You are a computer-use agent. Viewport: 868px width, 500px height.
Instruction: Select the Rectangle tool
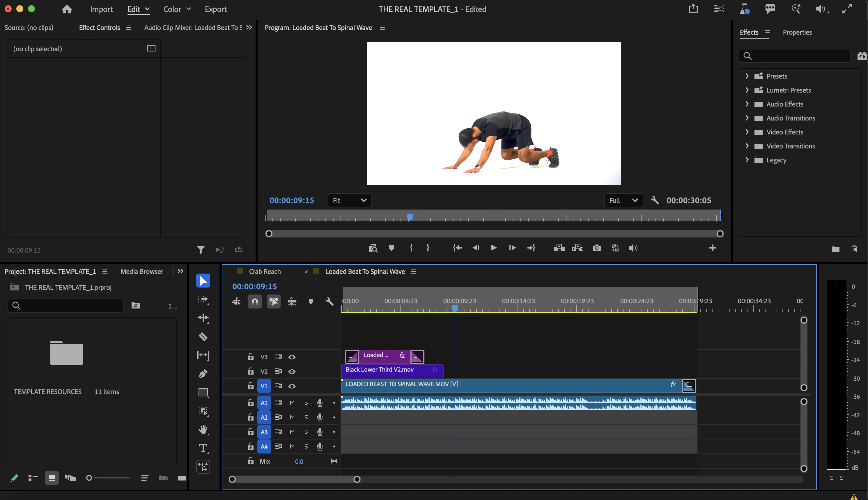tap(203, 393)
